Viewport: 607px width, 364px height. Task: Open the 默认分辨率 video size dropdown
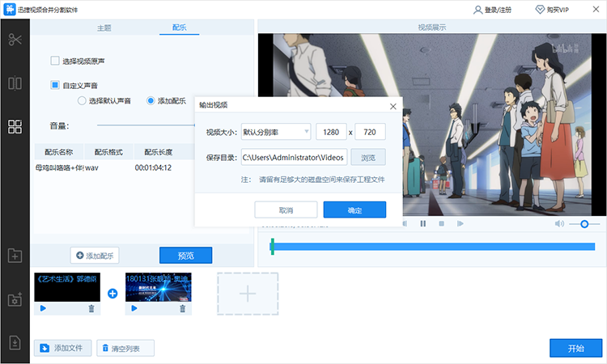tap(276, 132)
